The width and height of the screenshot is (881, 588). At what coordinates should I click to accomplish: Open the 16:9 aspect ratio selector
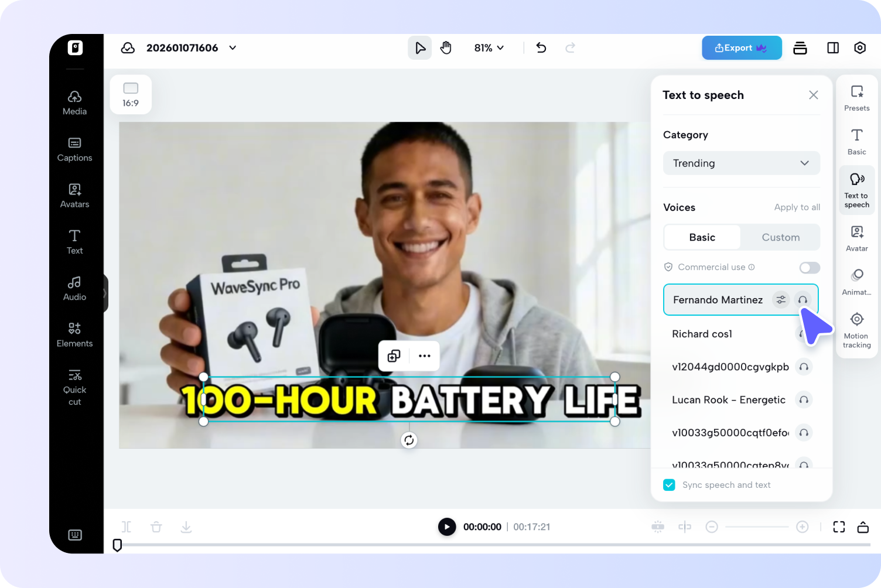click(x=131, y=94)
